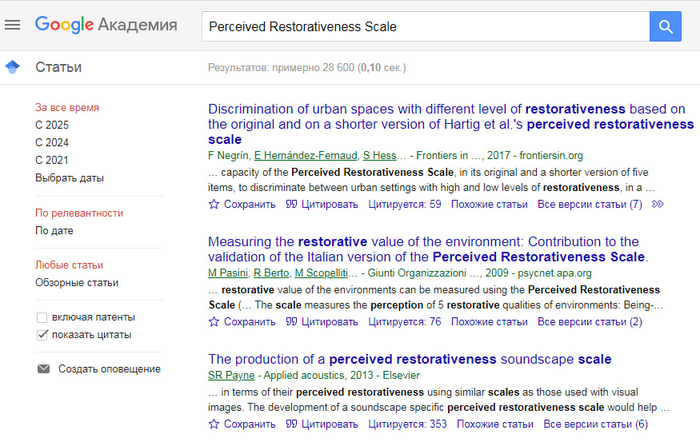Expand more options arrows on first result
Screen dimensions: 700x446
coord(657,204)
